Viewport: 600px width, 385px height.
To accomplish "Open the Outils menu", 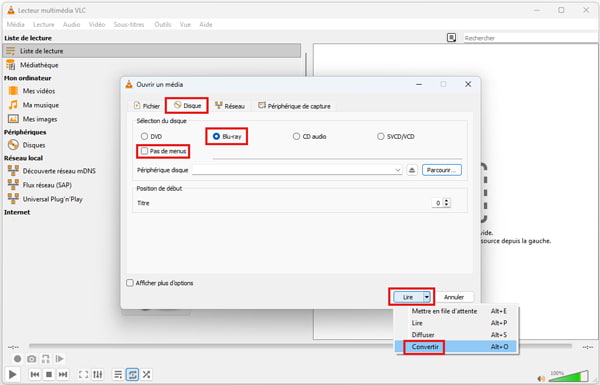I will click(163, 24).
